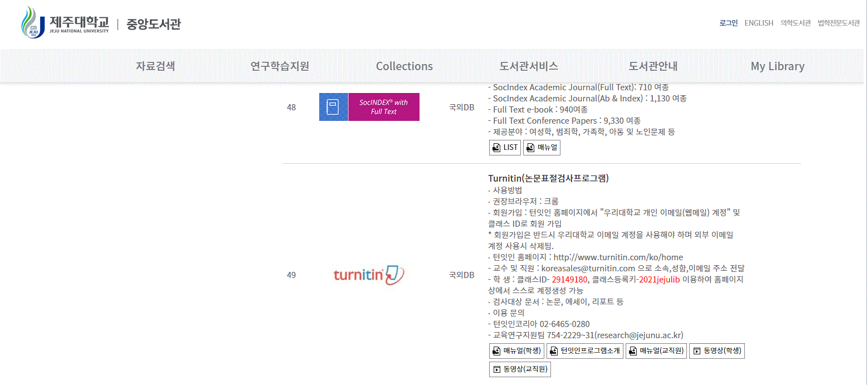
Task: Open the 도서관서비스 menu
Action: pyautogui.click(x=528, y=66)
